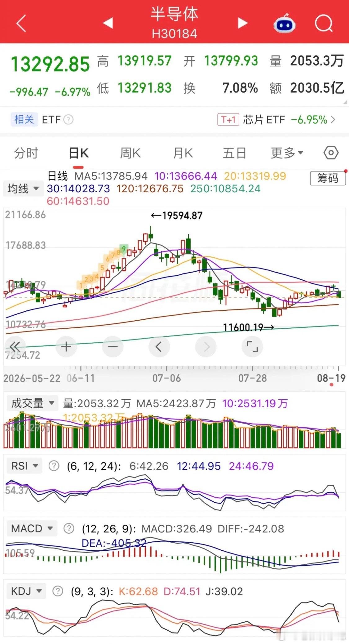
Task: Zoom in chart with the plus button
Action: coord(66,347)
